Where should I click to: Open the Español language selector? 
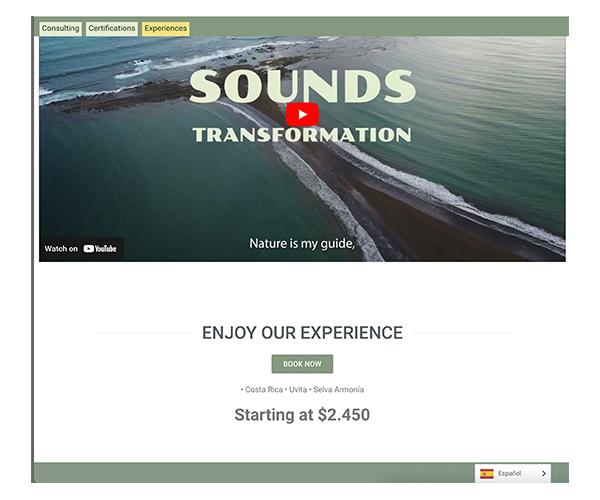tap(513, 474)
